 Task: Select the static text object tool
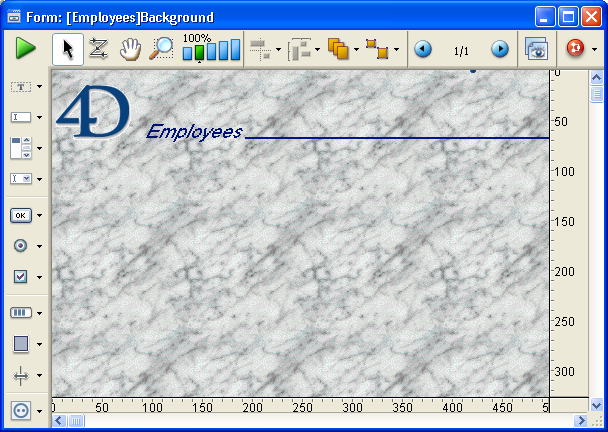[21, 87]
